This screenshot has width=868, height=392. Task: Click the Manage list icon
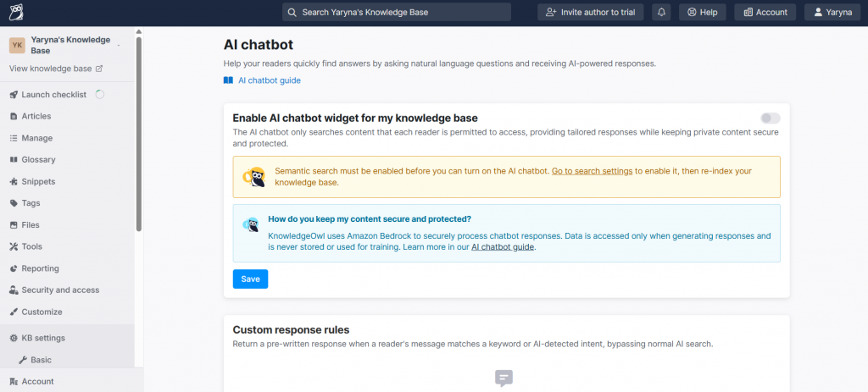14,138
